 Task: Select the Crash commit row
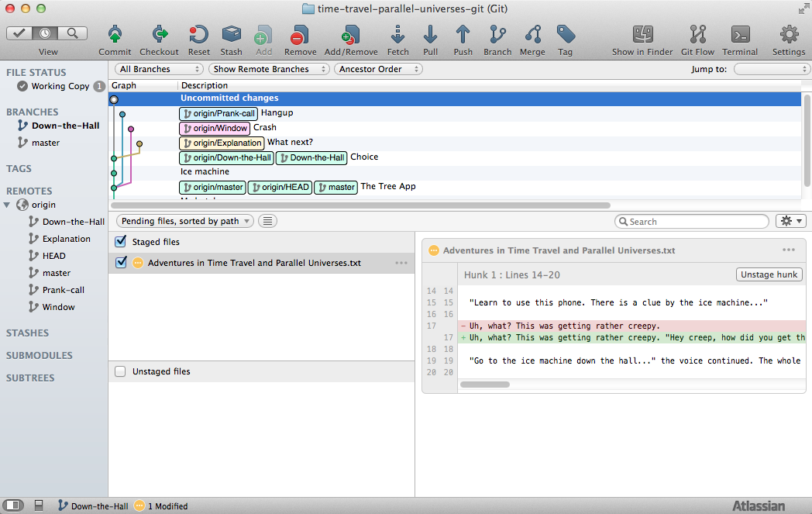pyautogui.click(x=455, y=127)
